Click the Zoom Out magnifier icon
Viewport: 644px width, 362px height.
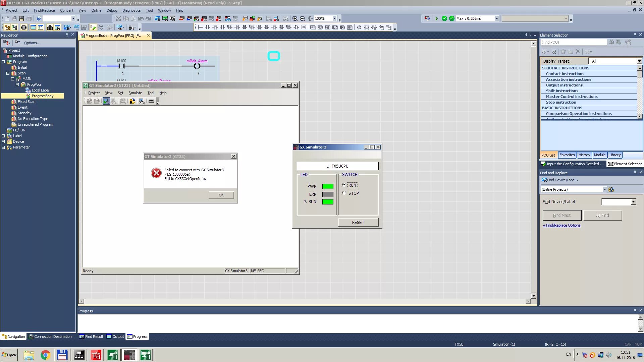pyautogui.click(x=303, y=19)
